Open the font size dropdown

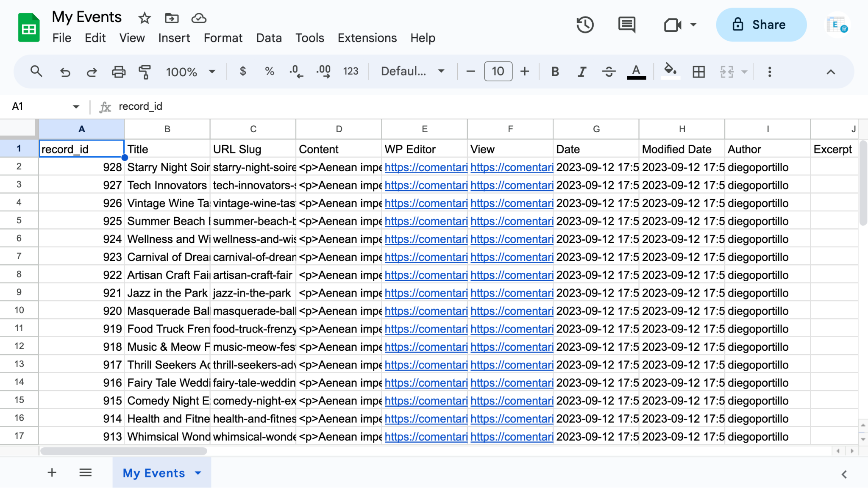(x=498, y=71)
